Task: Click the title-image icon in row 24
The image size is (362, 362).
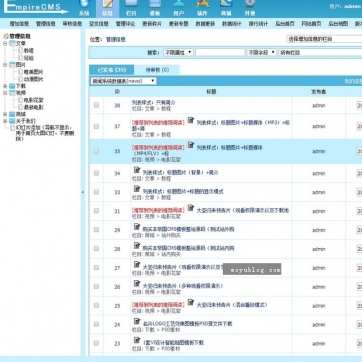Action: (x=137, y=321)
